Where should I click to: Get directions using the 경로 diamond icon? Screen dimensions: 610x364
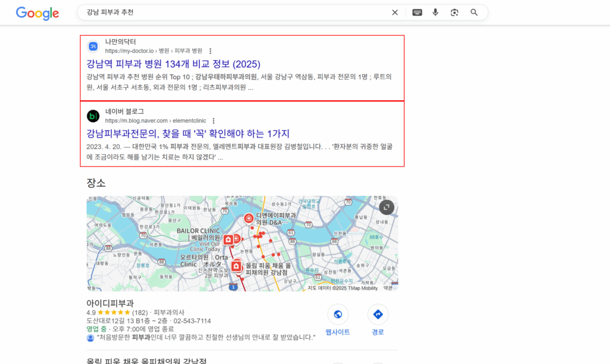378,314
